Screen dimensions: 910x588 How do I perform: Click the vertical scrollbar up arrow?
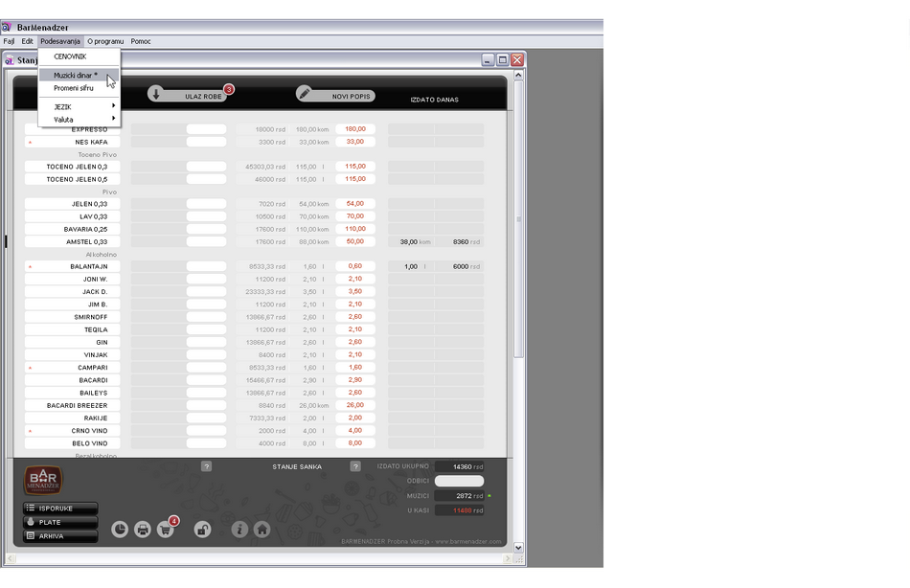tap(518, 75)
